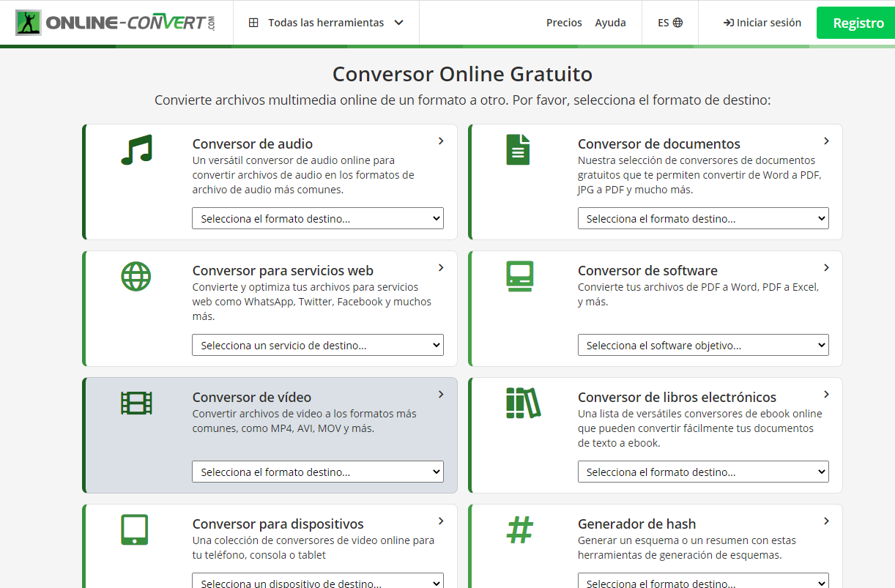Click the tablet device converter icon
895x588 pixels.
(135, 529)
